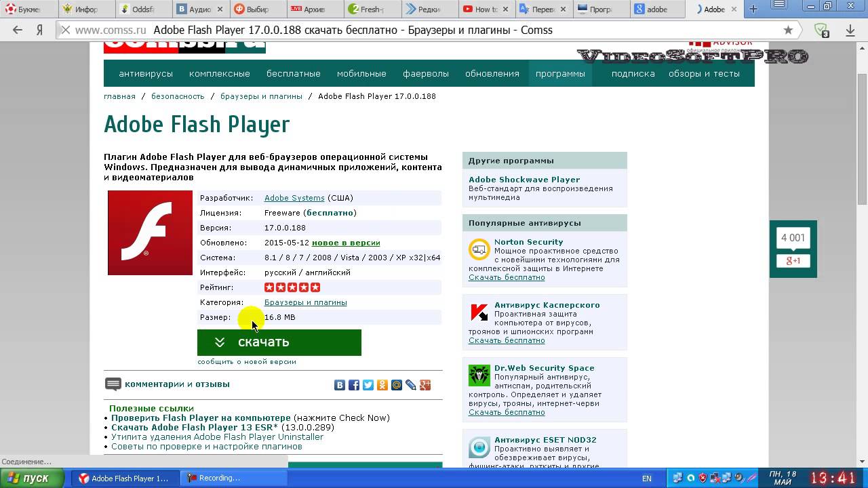Open the мобильные menu item

pyautogui.click(x=361, y=73)
